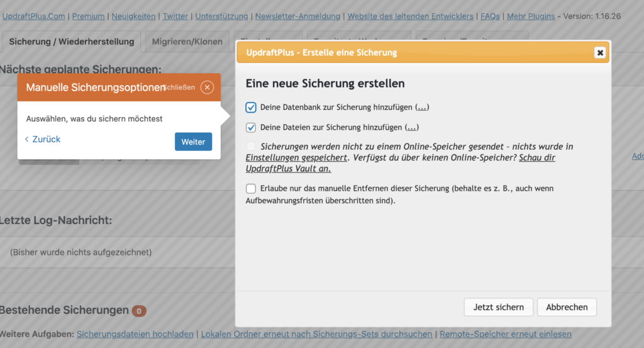Open 'Einstellungen gespeichert' link

(296, 157)
